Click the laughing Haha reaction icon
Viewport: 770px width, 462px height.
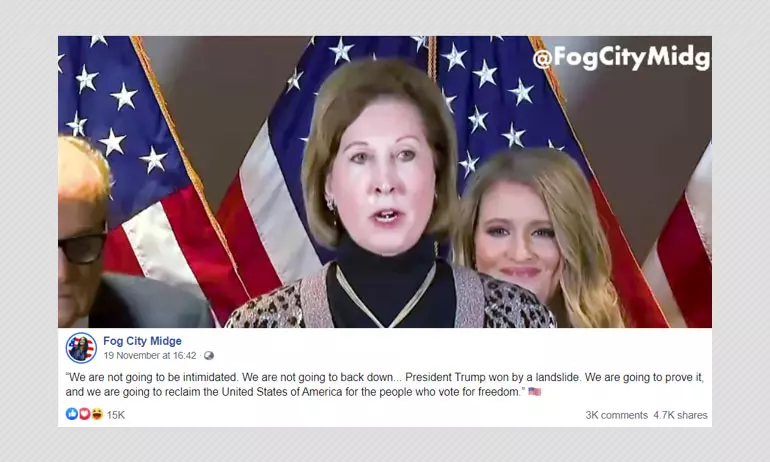point(97,414)
